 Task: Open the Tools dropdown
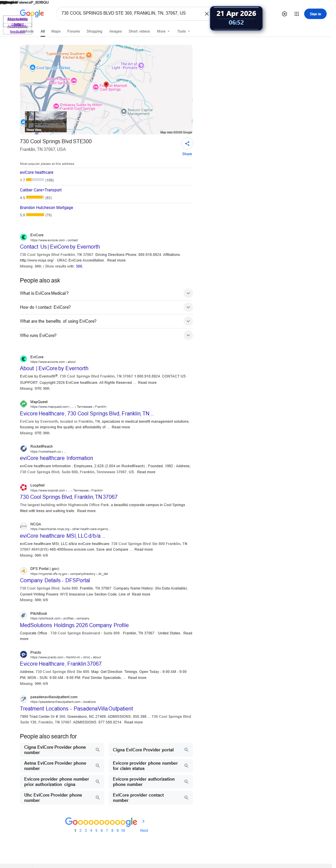tap(186, 32)
